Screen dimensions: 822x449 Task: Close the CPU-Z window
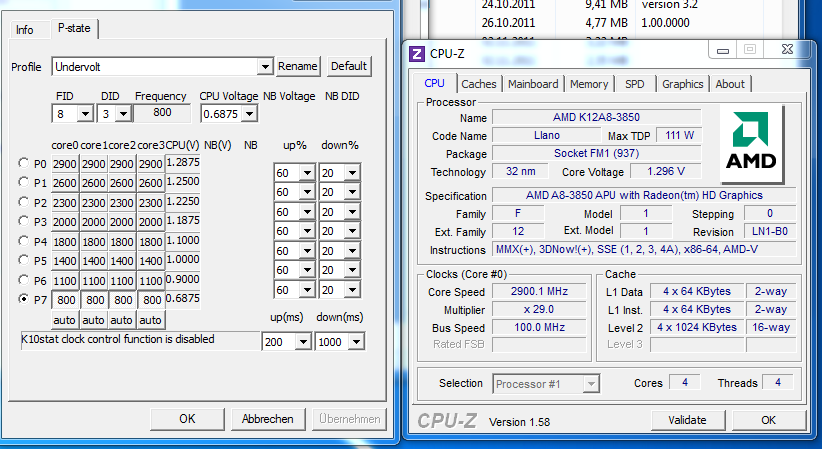click(787, 50)
